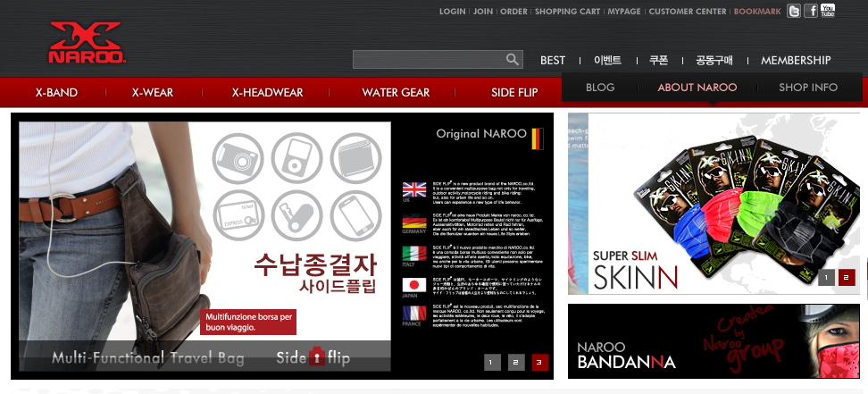Open the SUPER SLIM SKINN banner

[714, 204]
